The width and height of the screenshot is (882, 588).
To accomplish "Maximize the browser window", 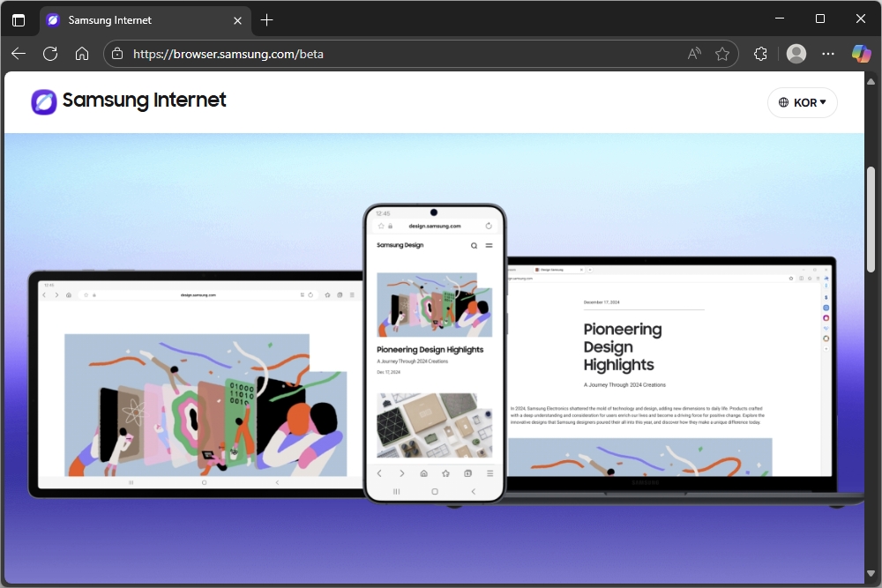I will click(820, 19).
